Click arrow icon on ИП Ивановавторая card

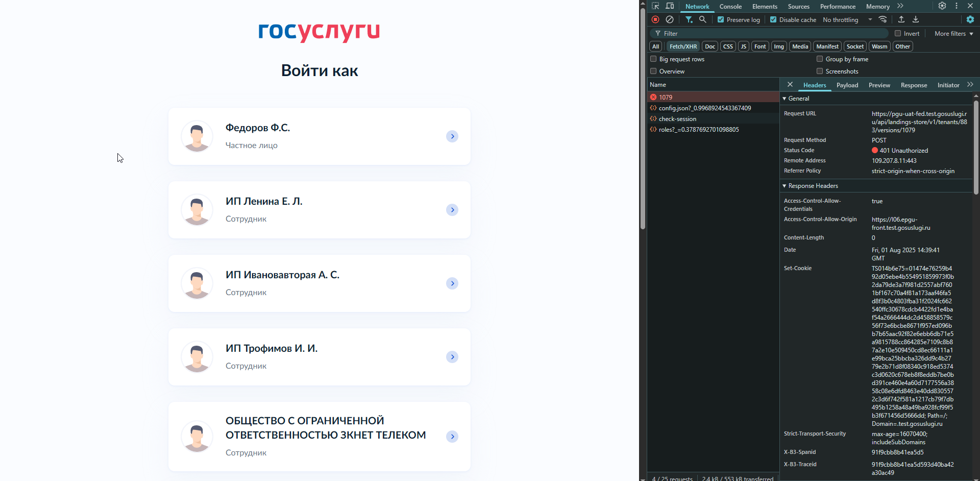click(x=452, y=283)
